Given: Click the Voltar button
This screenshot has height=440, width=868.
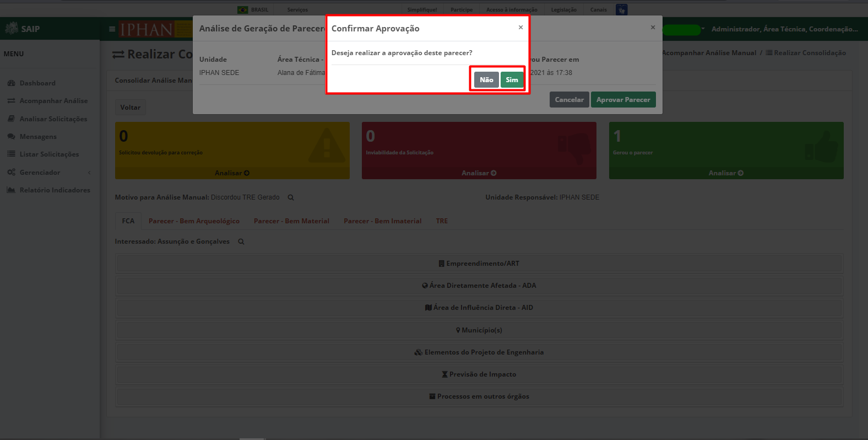Looking at the screenshot, I should tap(131, 108).
